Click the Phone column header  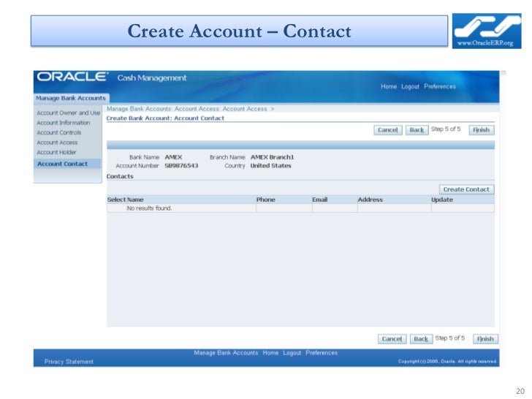(x=266, y=199)
